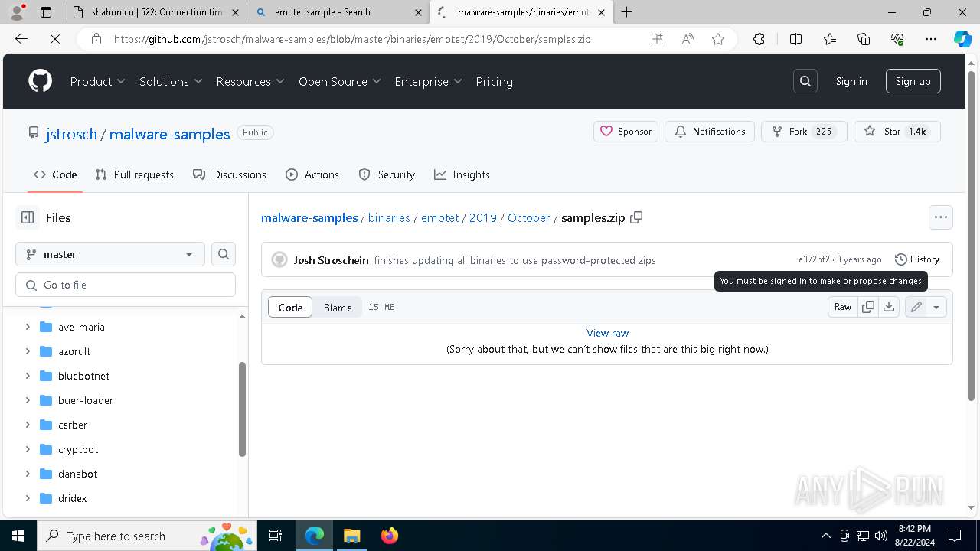Fork the repository button
This screenshot has width=980, height=551.
(x=804, y=132)
